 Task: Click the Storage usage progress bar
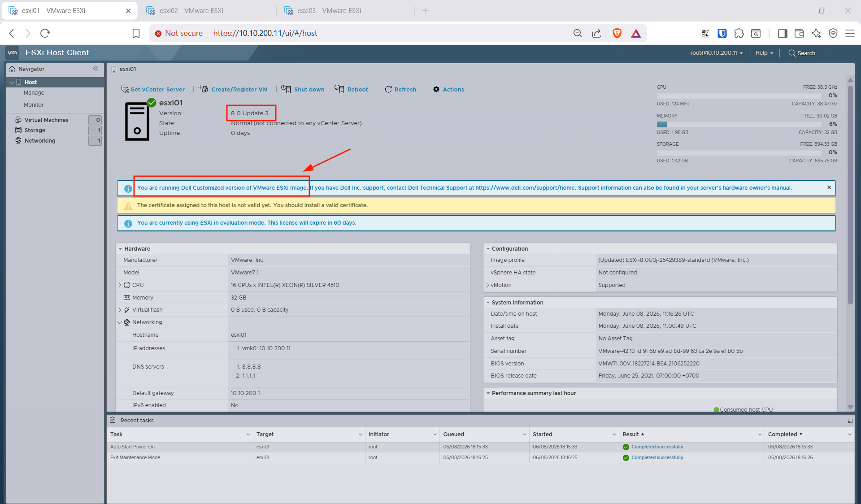[x=739, y=152]
